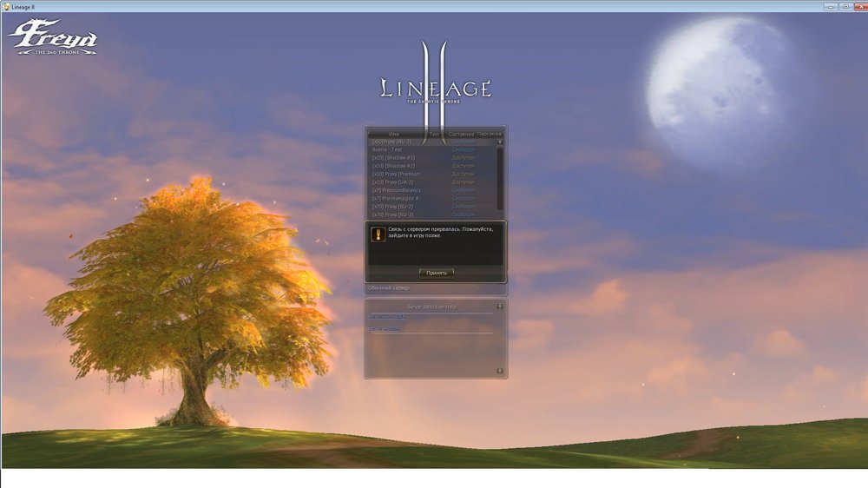The height and width of the screenshot is (488, 868).
Task: Choose the [x10] Proxy [UA-2] server
Action: 394,182
